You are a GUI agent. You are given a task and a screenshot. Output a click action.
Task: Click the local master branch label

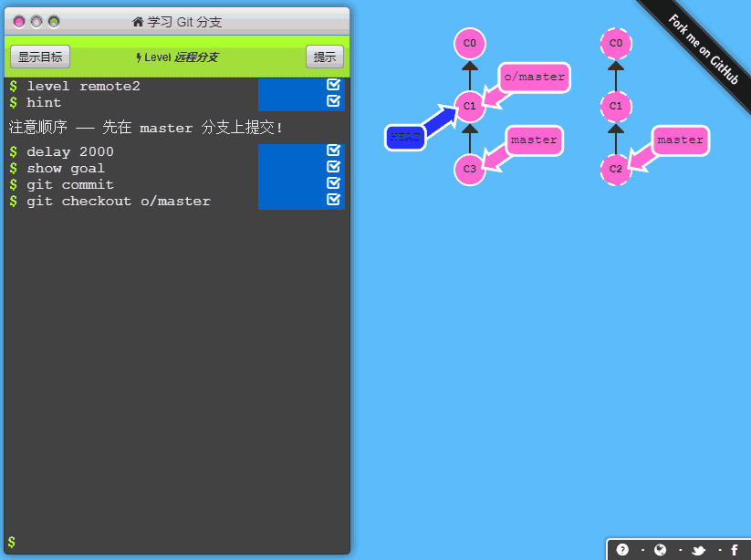(534, 140)
